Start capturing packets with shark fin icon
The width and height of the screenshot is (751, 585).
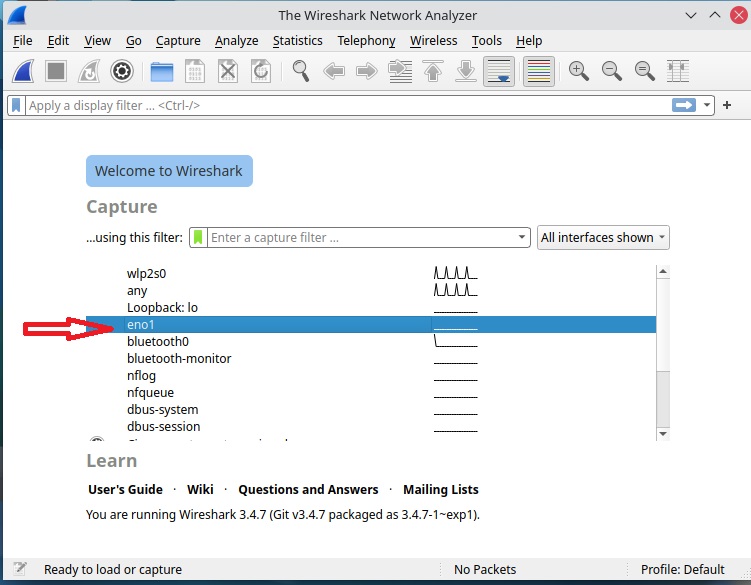click(24, 71)
